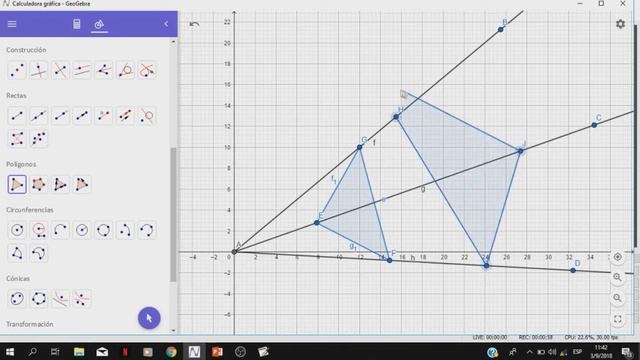The height and width of the screenshot is (360, 640).
Task: Select Circle: Center and Radius tool
Action: (x=82, y=230)
